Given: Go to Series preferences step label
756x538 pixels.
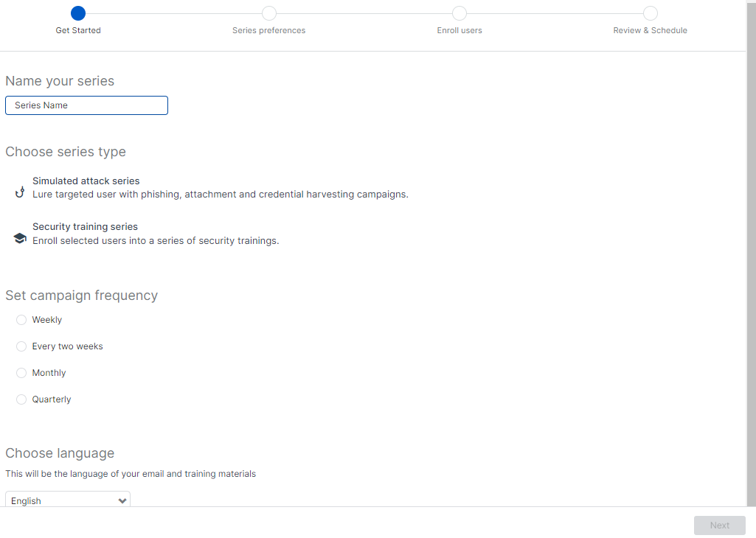Looking at the screenshot, I should pos(268,30).
